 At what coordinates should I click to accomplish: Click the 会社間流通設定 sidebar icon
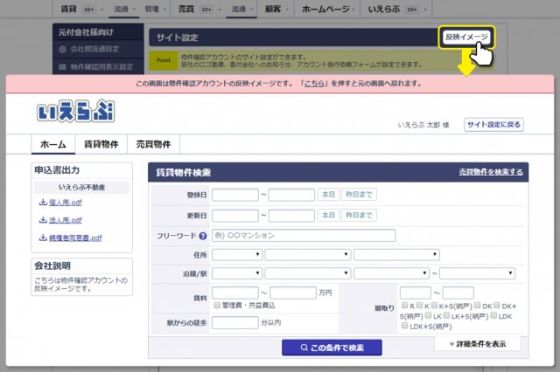(62, 49)
